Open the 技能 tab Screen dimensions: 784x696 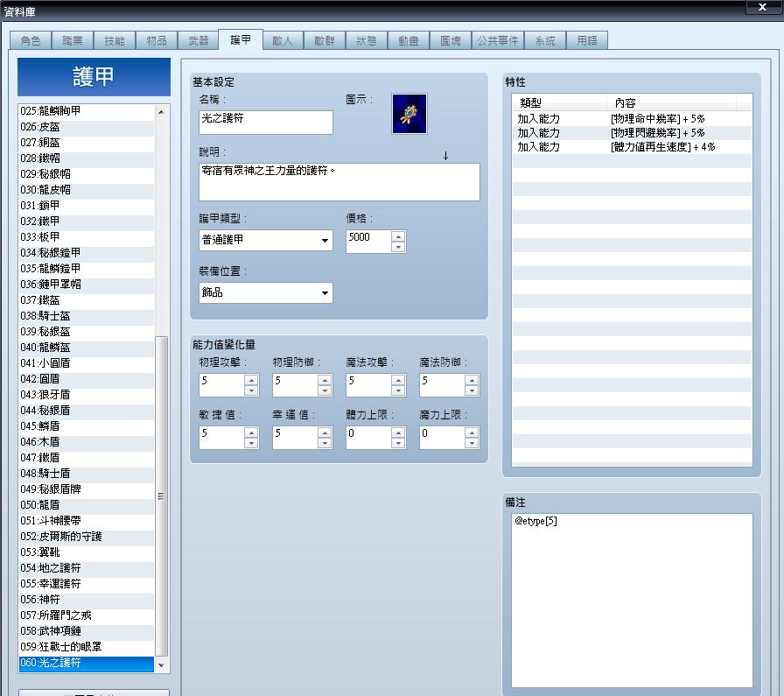(x=115, y=40)
